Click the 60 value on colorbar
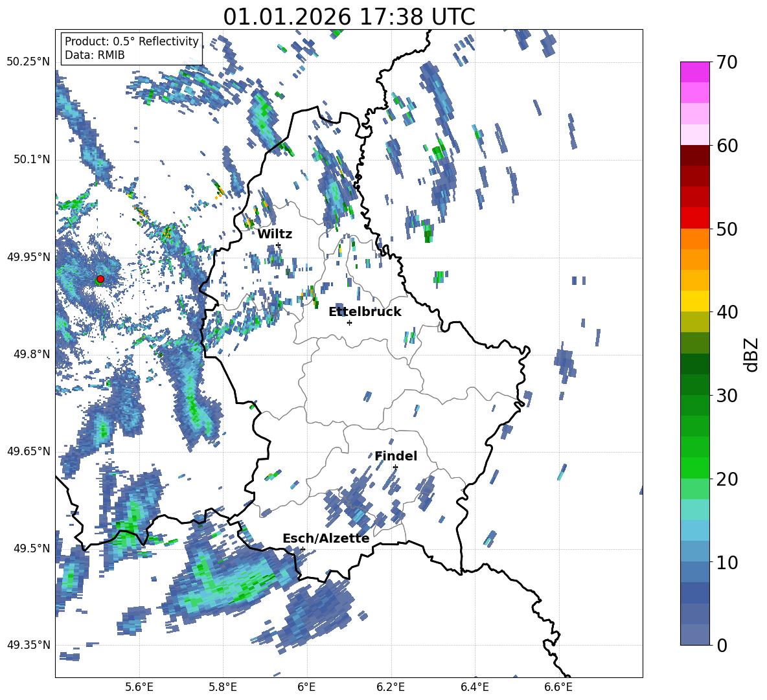The image size is (767, 700). pos(727,146)
